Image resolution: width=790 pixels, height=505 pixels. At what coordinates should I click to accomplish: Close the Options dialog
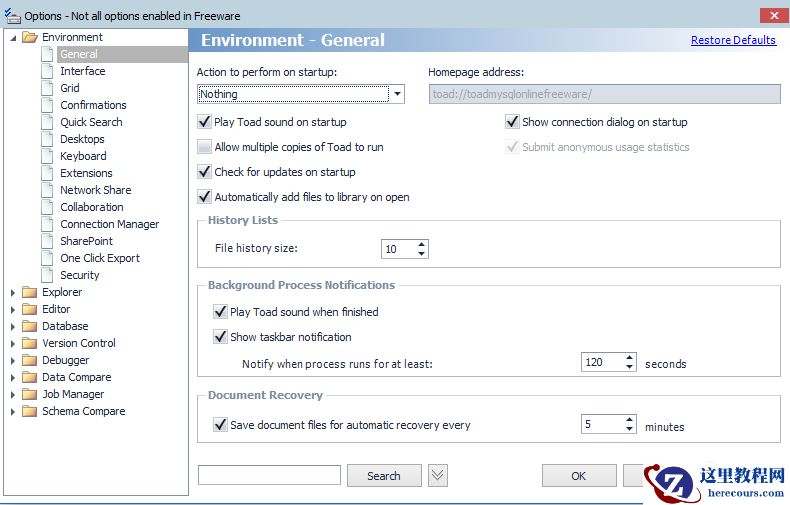click(774, 16)
